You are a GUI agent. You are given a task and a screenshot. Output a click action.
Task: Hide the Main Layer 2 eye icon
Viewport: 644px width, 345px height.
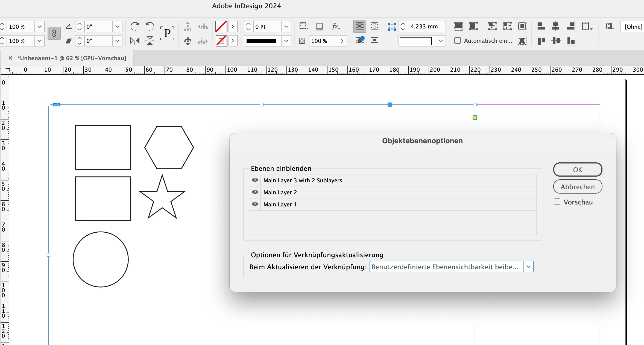coord(255,192)
